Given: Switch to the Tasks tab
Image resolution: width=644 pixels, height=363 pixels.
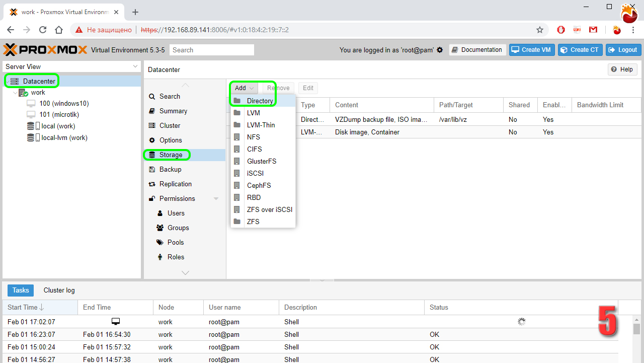Looking at the screenshot, I should (x=21, y=290).
